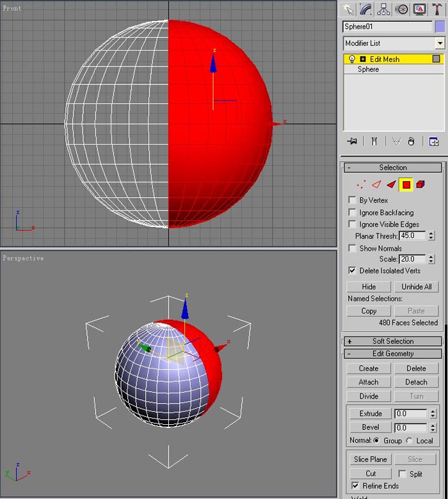Select Polygon sub-object level
The width and height of the screenshot is (448, 499).
406,185
